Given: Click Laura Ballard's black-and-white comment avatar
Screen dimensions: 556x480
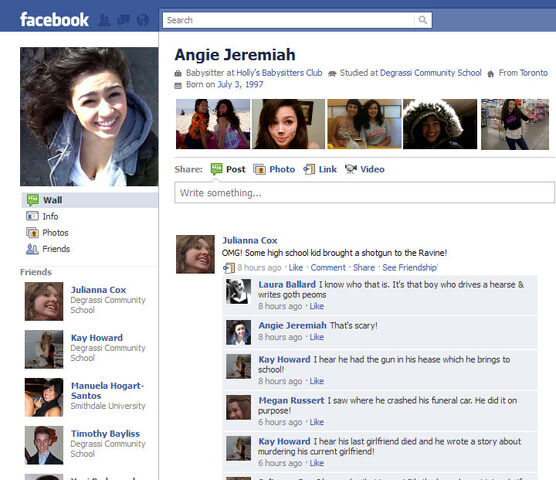Looking at the screenshot, I should pos(238,291).
